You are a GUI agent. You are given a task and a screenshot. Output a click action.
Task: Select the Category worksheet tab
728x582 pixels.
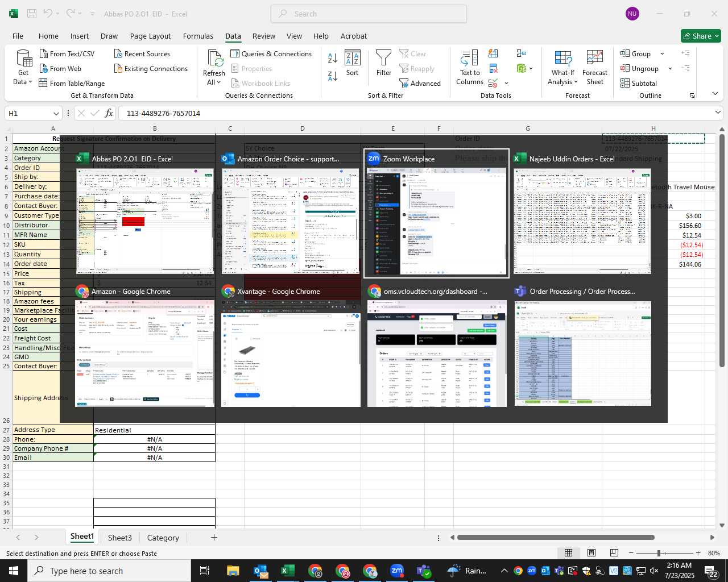[163, 538]
